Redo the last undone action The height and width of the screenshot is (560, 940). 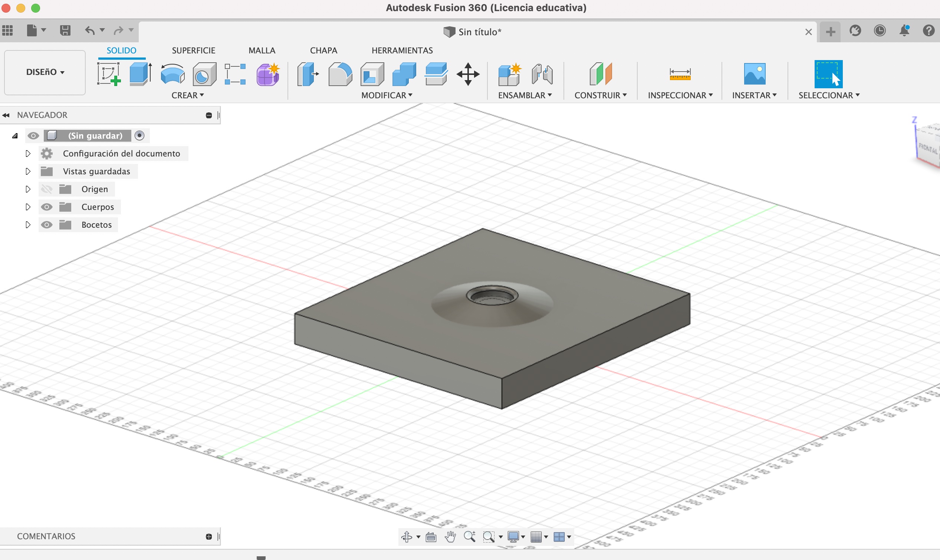(119, 30)
